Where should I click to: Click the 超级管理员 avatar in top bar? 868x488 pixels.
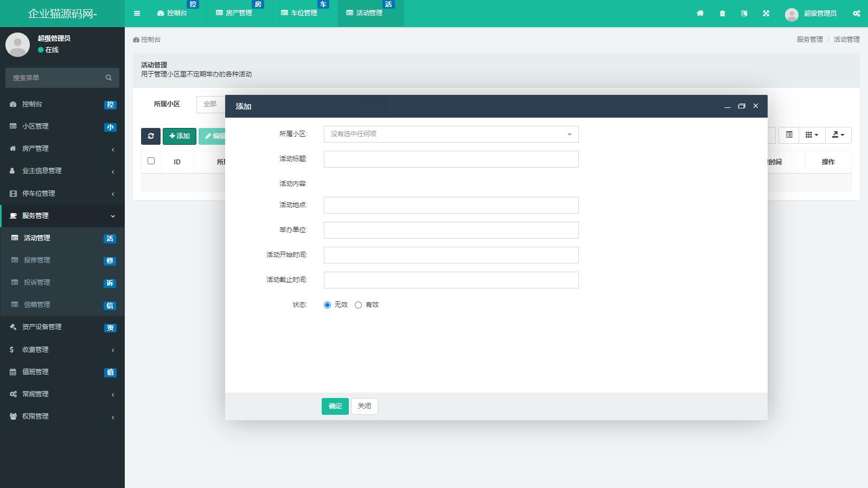(792, 15)
